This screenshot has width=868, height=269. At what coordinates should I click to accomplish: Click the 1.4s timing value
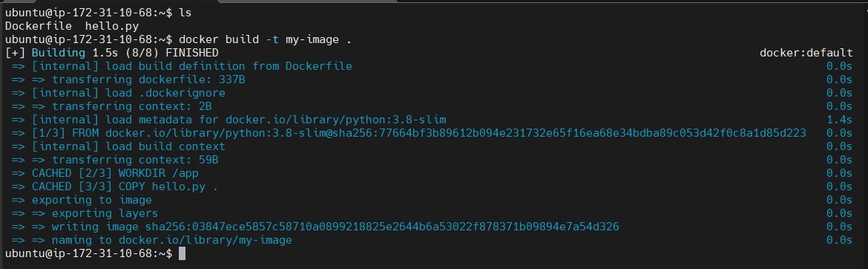click(x=839, y=120)
